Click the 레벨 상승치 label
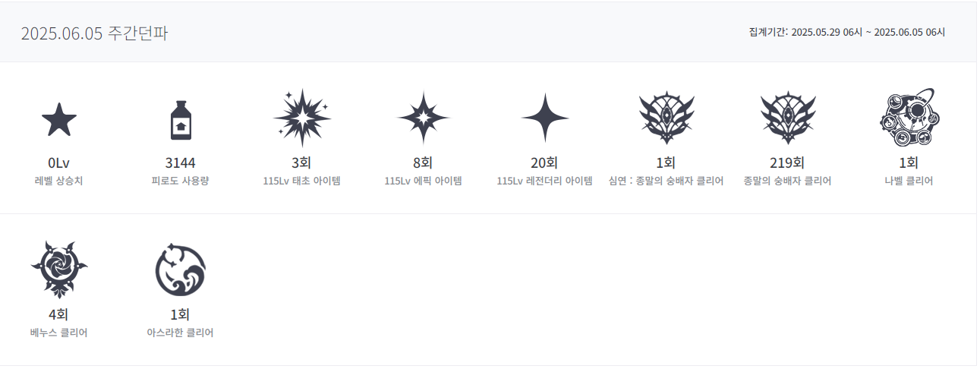Image resolution: width=980 pixels, height=369 pixels. click(x=58, y=181)
